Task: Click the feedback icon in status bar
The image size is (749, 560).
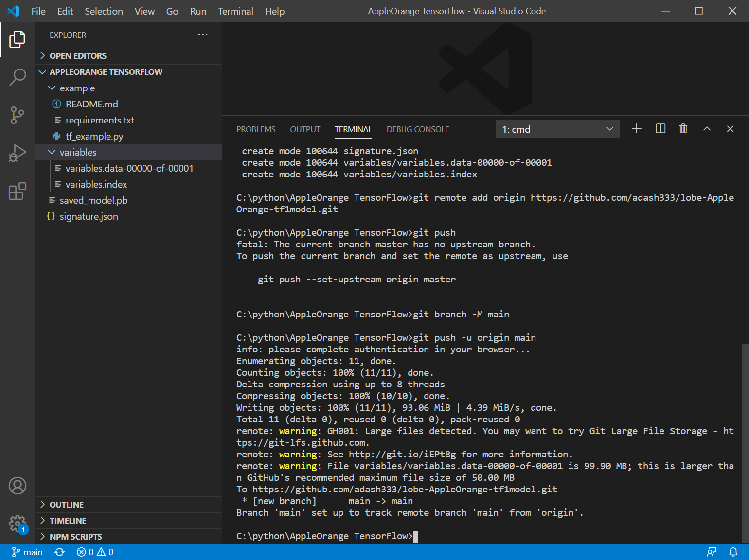Action: coord(711,552)
